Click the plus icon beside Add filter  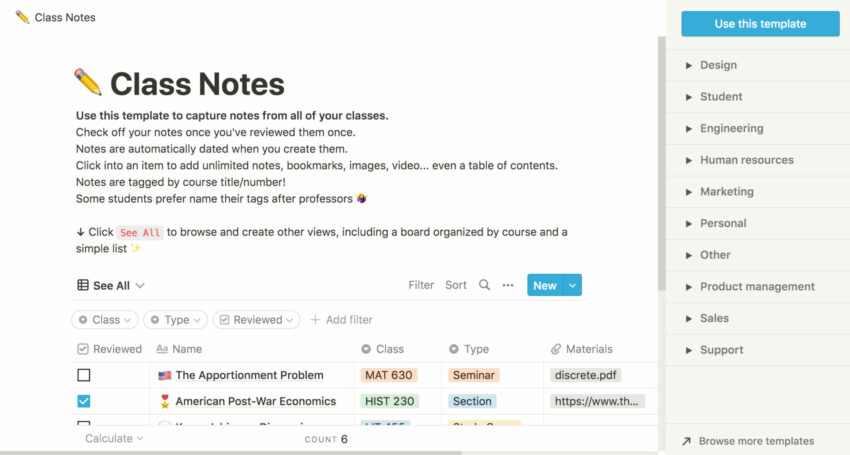click(x=316, y=320)
